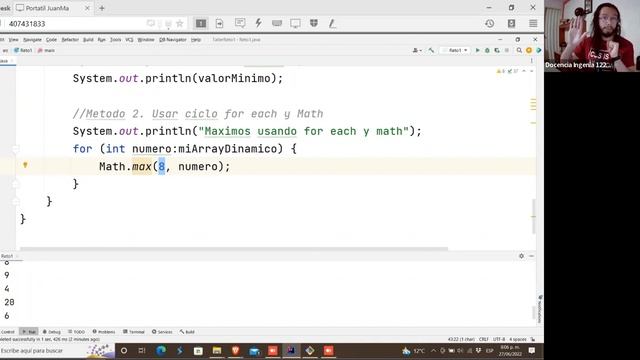Click the AnyDesk favorite star icon

pos(180,24)
